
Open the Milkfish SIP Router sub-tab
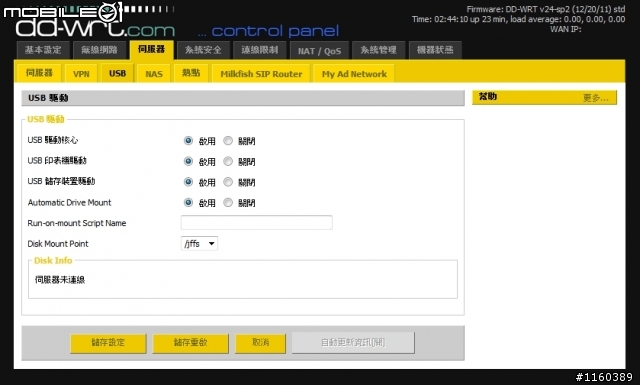click(261, 73)
